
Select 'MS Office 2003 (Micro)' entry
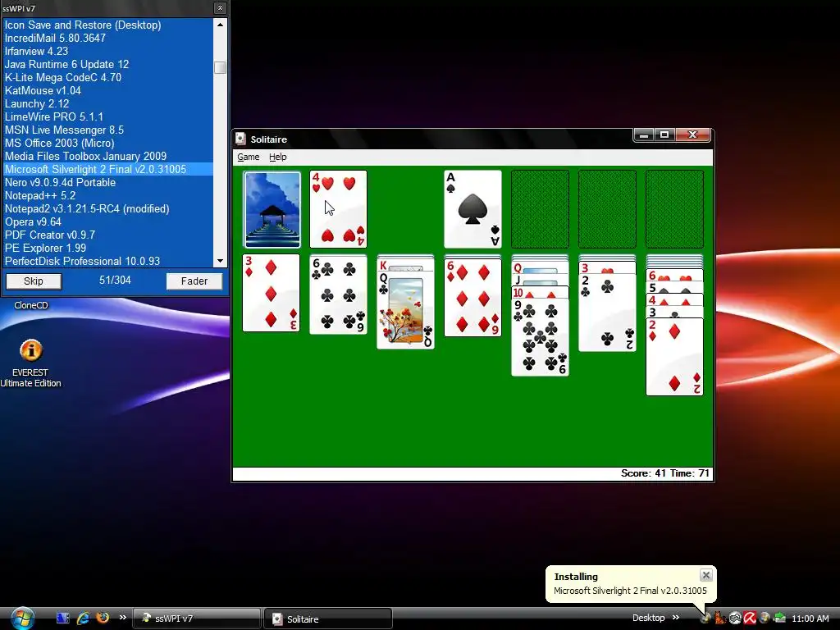(x=108, y=143)
